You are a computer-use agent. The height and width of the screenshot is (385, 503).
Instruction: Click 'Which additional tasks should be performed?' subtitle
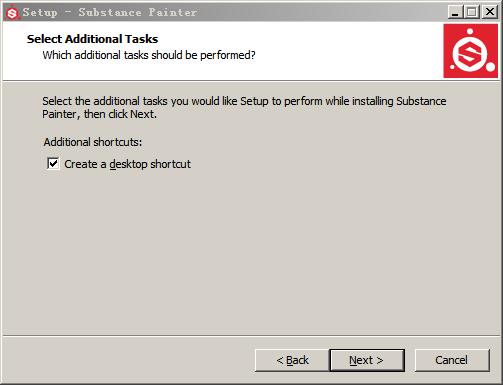pos(149,55)
